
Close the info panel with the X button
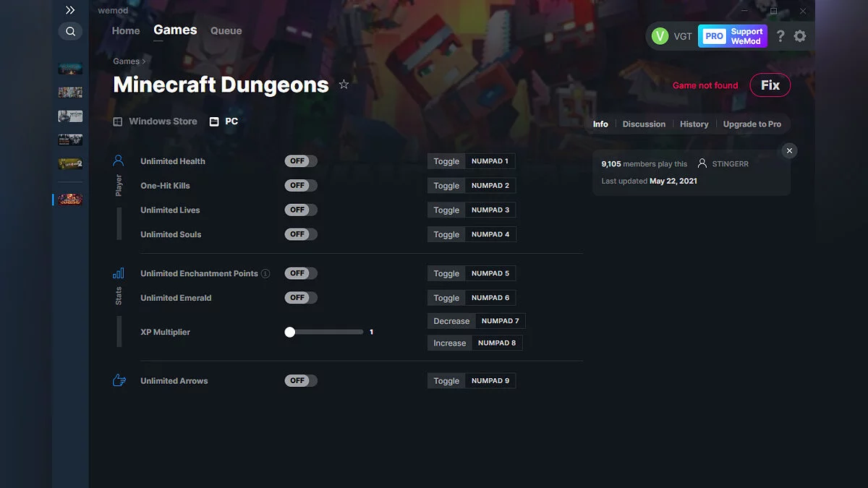point(790,150)
